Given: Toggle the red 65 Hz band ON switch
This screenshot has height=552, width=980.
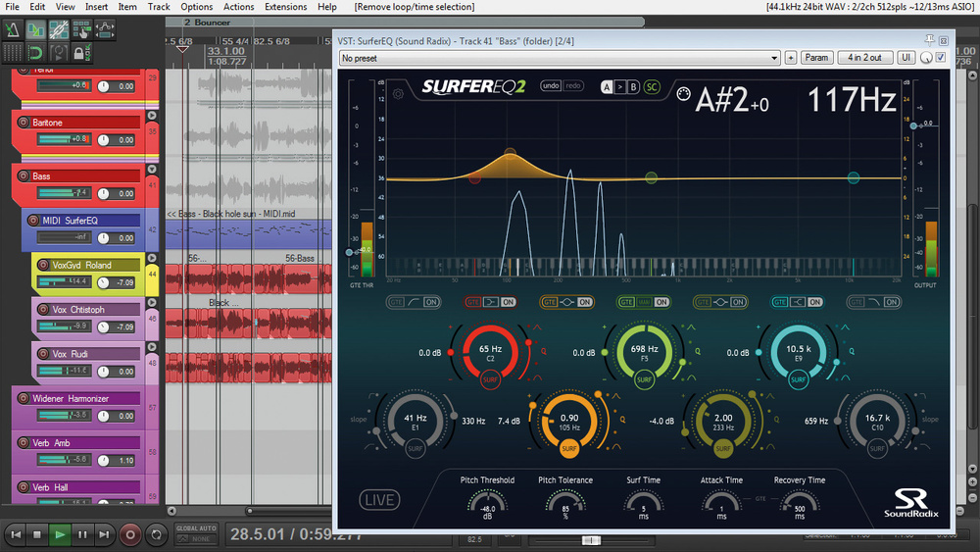Looking at the screenshot, I should [x=509, y=302].
